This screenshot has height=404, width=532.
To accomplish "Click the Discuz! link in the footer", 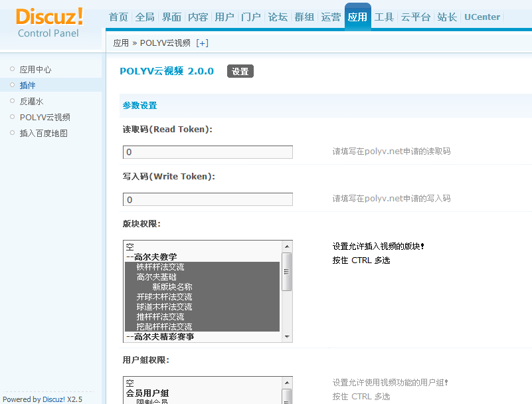I will click(x=54, y=399).
